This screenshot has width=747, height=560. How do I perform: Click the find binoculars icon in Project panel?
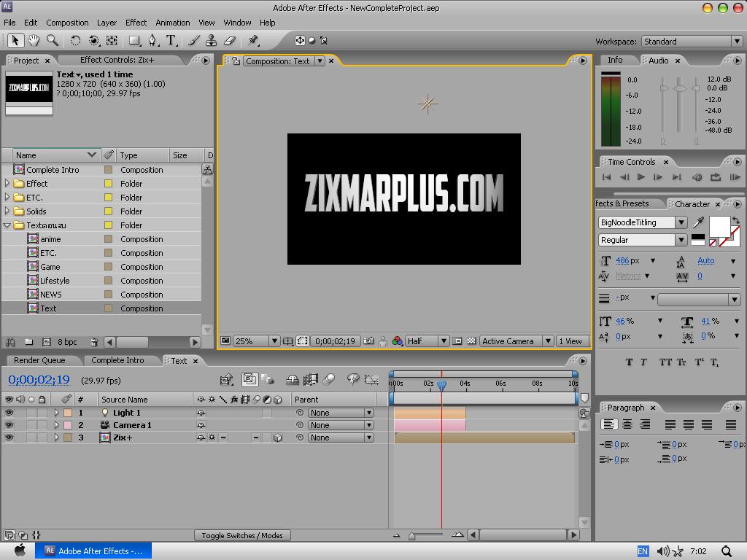click(x=10, y=342)
